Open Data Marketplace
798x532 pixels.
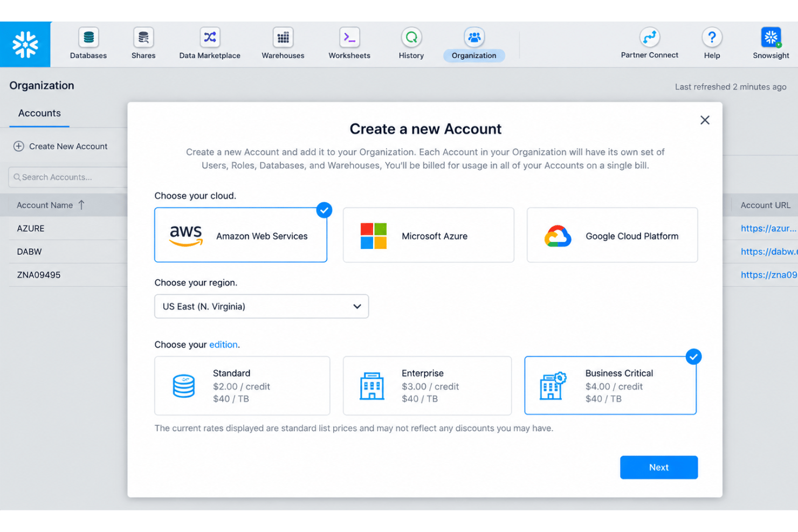[210, 44]
